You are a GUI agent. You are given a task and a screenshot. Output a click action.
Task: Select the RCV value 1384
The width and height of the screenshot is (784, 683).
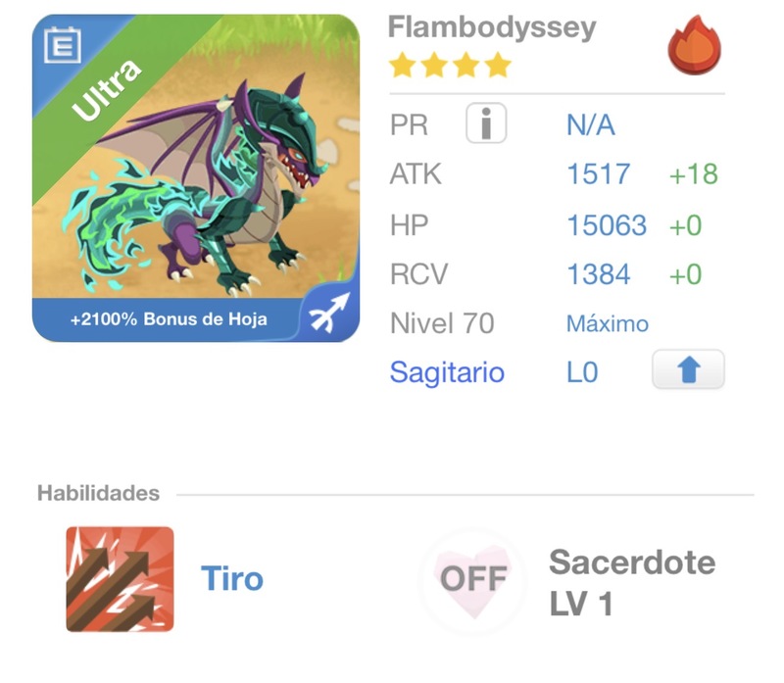pos(598,274)
